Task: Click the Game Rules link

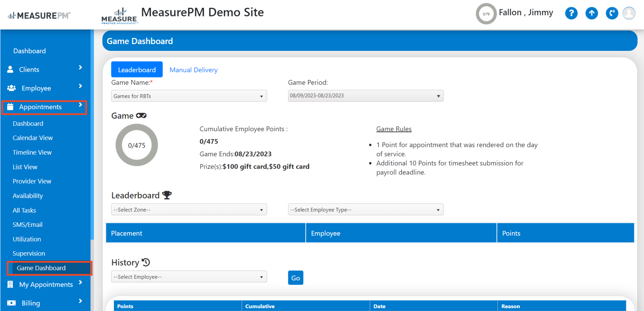Action: pos(394,129)
